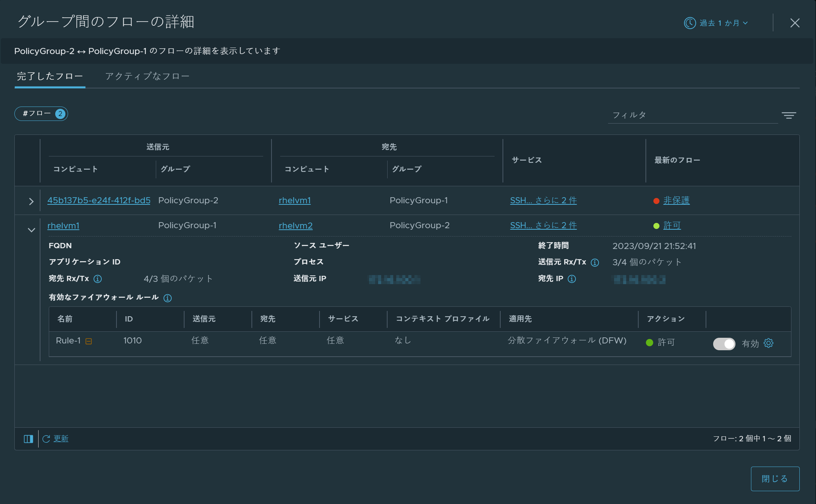The width and height of the screenshot is (816, 504).
Task: Click the 分散ファイアウォール (DFW) cell
Action: pos(567,341)
